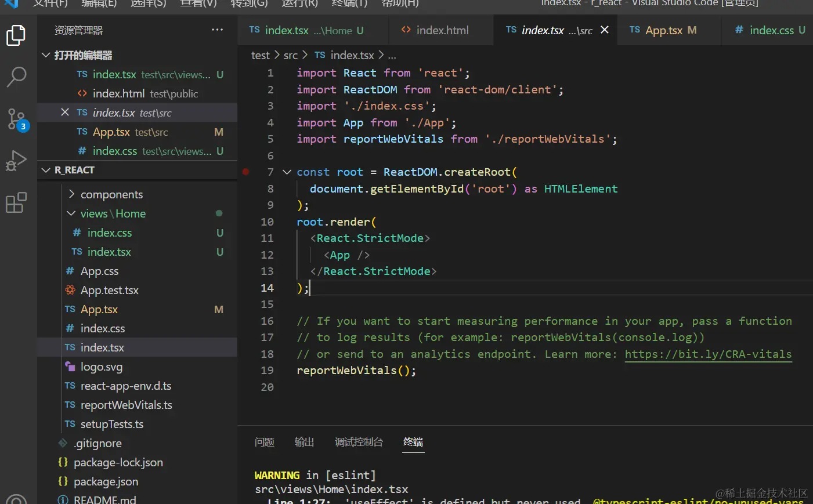The height and width of the screenshot is (504, 813).
Task: Collapse the views\Home folder
Action: tap(113, 213)
